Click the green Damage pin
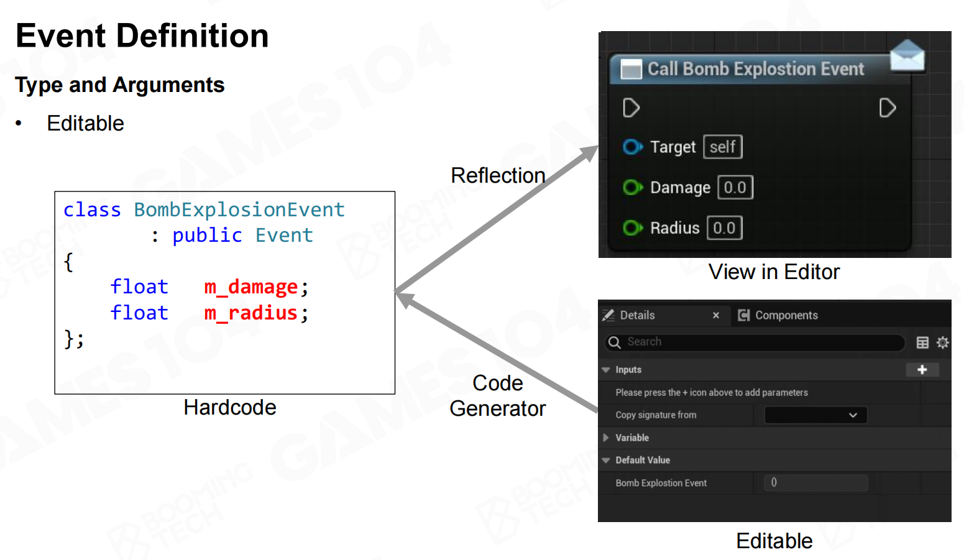 coord(632,187)
